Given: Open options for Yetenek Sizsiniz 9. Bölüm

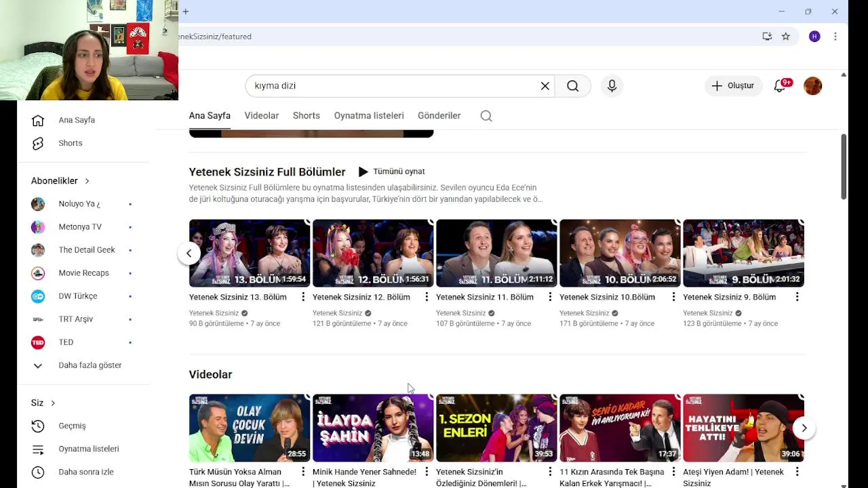Looking at the screenshot, I should pos(797,297).
